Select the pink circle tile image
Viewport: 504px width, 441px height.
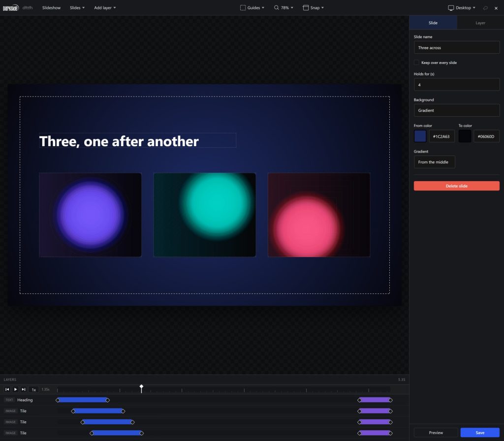[319, 215]
